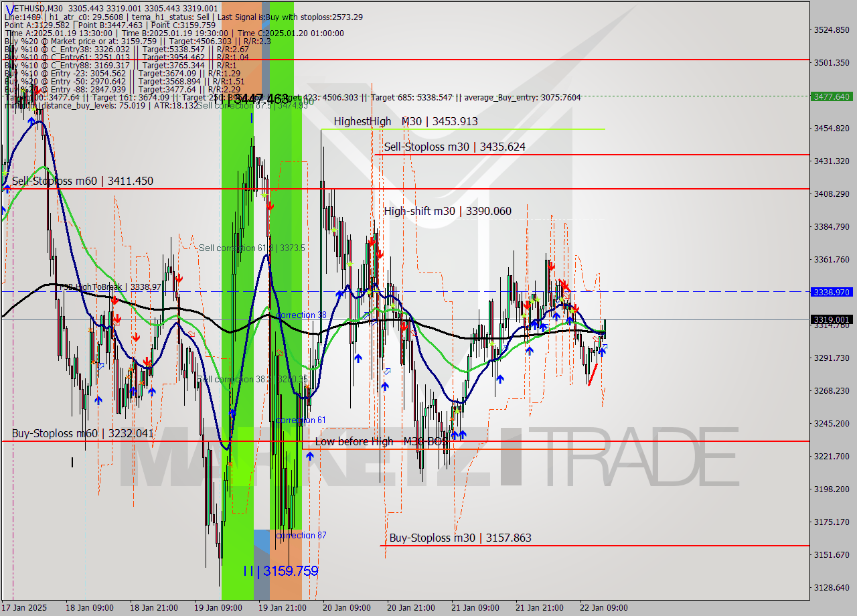Click the black 3319.001 current price tag
This screenshot has height=616, width=857.
[x=832, y=319]
